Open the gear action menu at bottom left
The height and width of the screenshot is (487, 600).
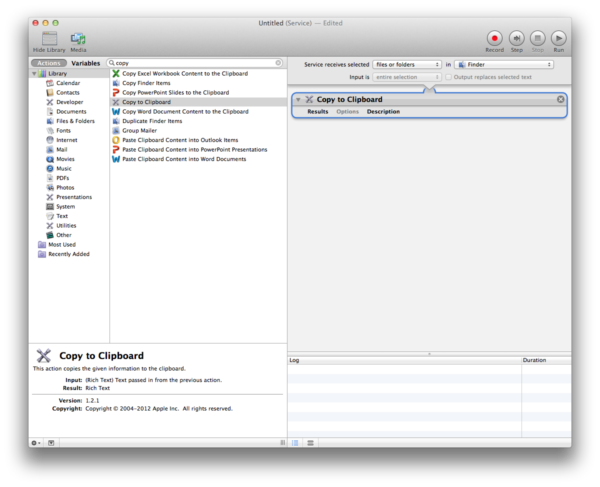36,443
